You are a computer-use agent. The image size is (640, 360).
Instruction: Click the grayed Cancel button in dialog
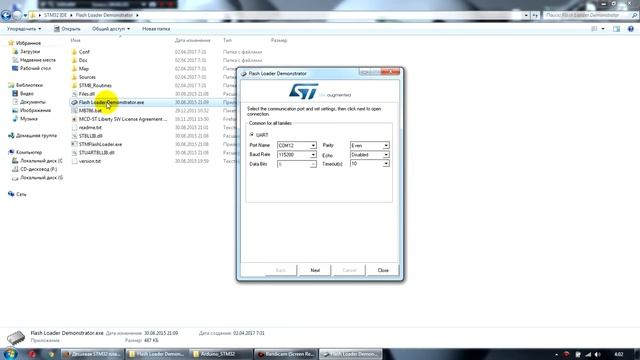pos(349,270)
